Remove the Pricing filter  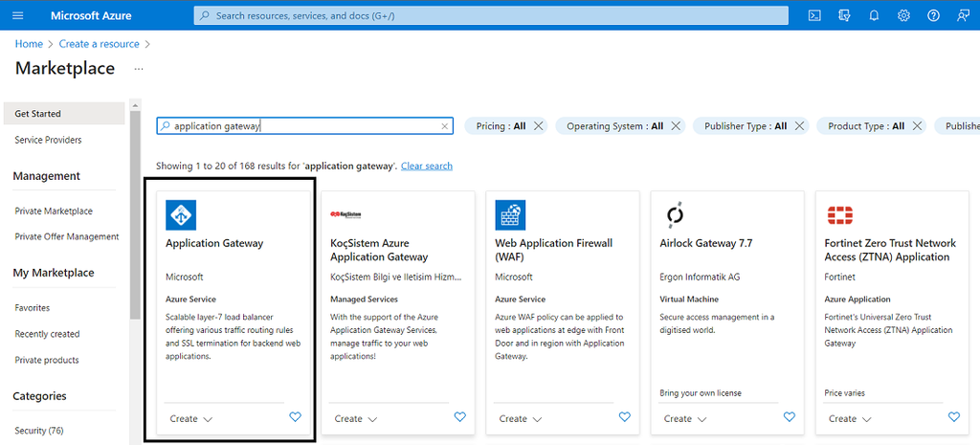[x=538, y=126]
